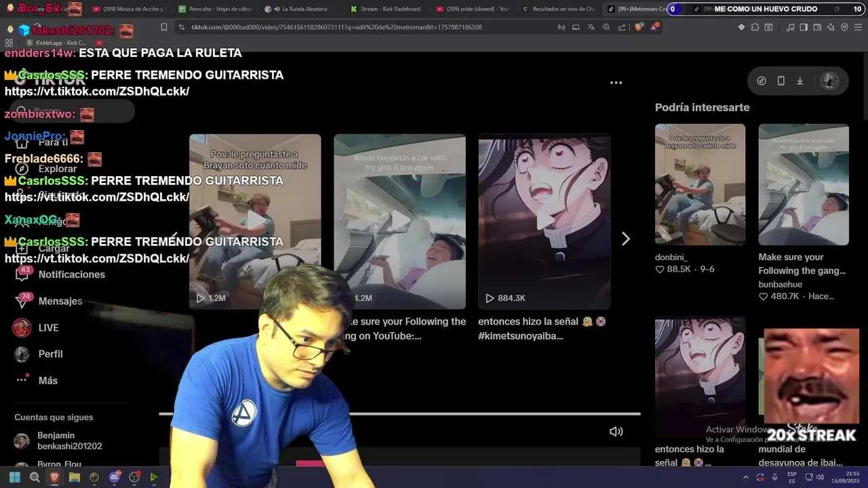Open the browser hamburger menu
868x488 pixels.
coord(858,27)
